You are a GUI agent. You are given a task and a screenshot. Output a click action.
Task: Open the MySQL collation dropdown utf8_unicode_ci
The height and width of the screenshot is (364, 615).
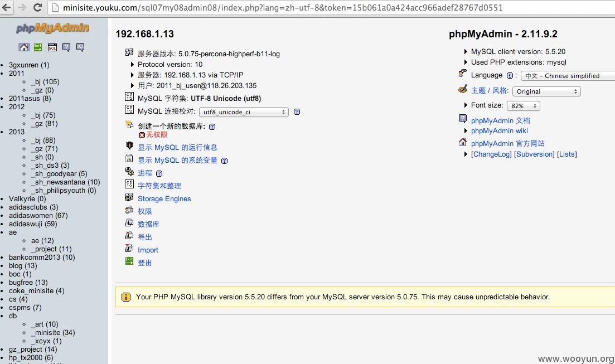click(x=244, y=112)
